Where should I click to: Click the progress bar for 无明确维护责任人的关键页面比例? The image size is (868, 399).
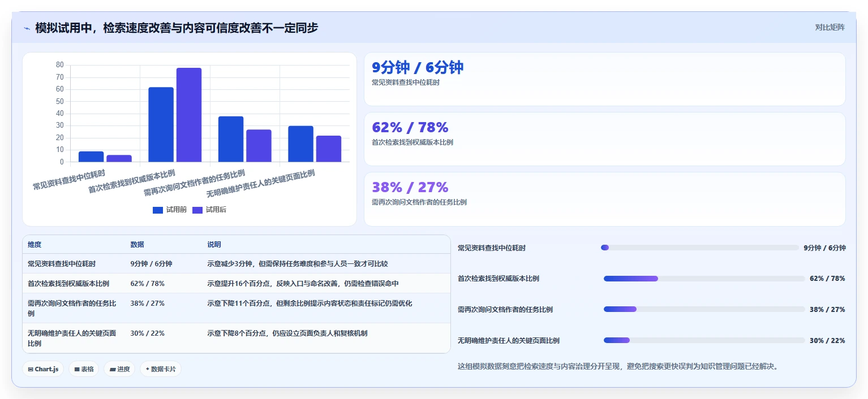coord(704,340)
